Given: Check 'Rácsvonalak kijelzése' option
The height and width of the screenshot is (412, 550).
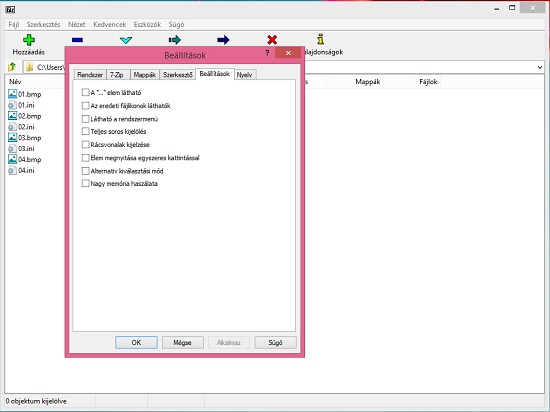Looking at the screenshot, I should click(85, 144).
